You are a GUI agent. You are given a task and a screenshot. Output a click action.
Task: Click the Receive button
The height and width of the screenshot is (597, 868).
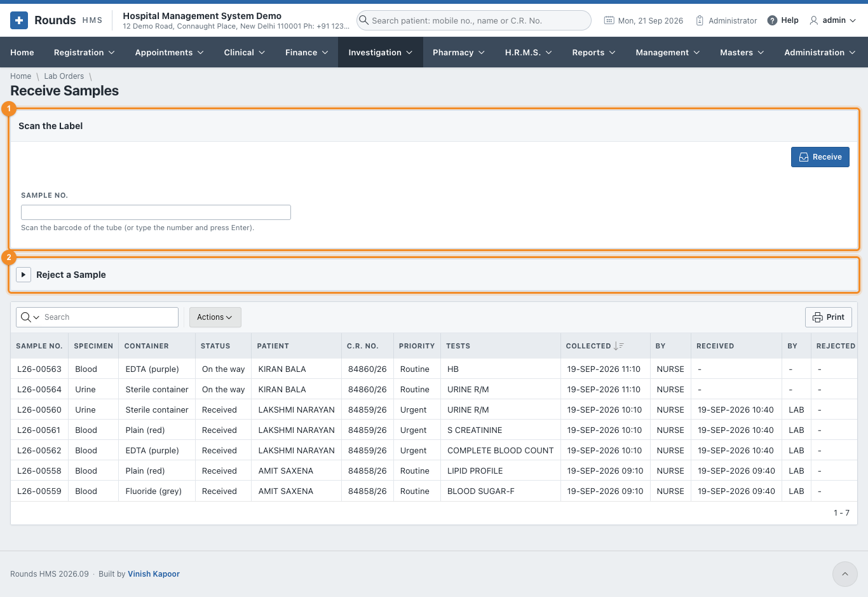click(820, 157)
